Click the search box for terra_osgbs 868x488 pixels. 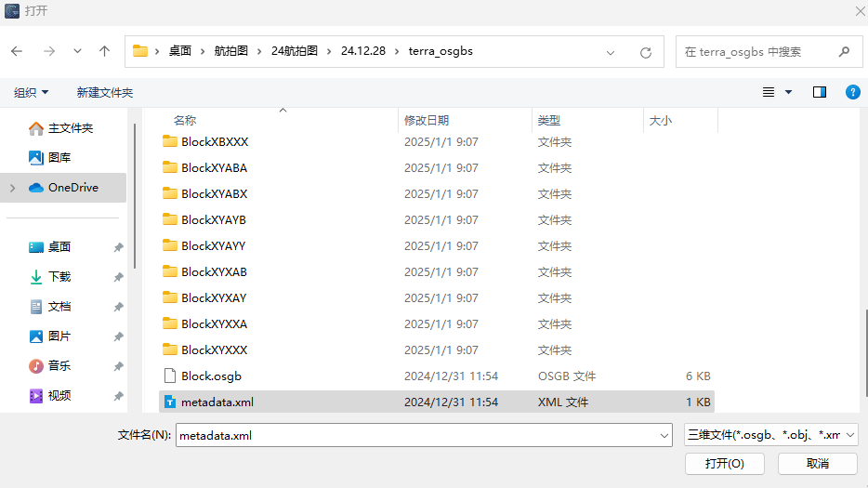click(757, 52)
